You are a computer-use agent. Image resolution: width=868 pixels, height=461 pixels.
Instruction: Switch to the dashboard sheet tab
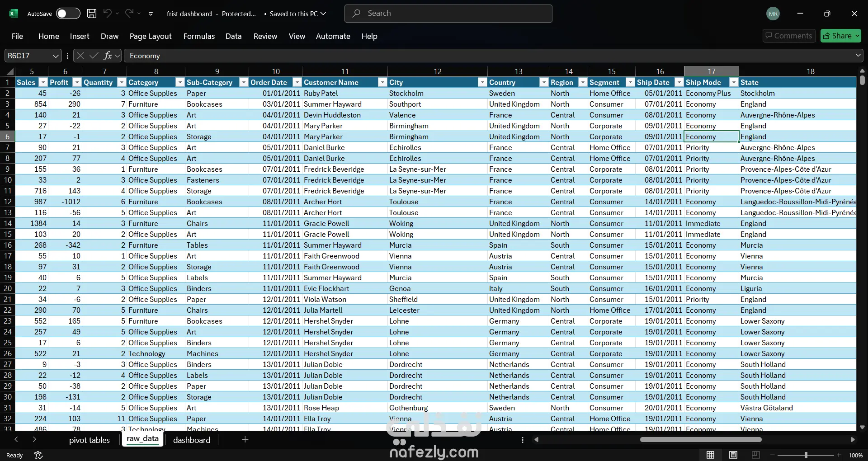(192, 440)
